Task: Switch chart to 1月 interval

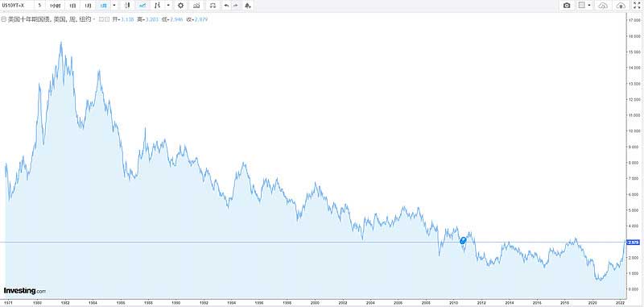Action: (x=89, y=6)
